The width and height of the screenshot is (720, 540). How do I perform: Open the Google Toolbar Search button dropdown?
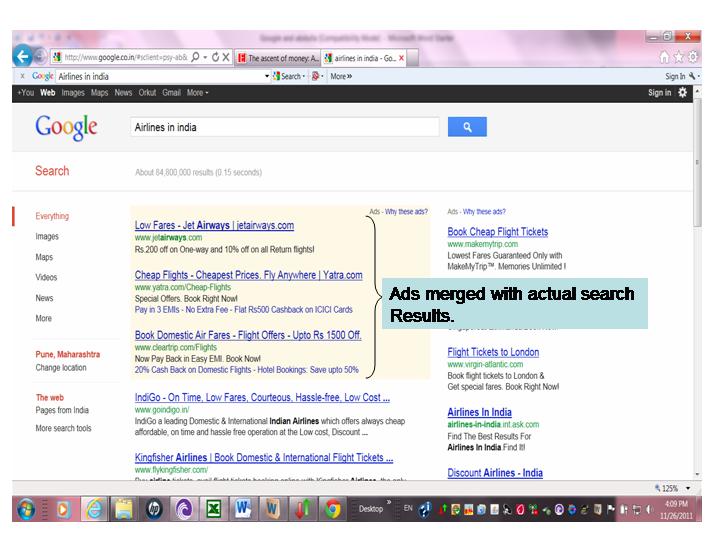pos(304,76)
